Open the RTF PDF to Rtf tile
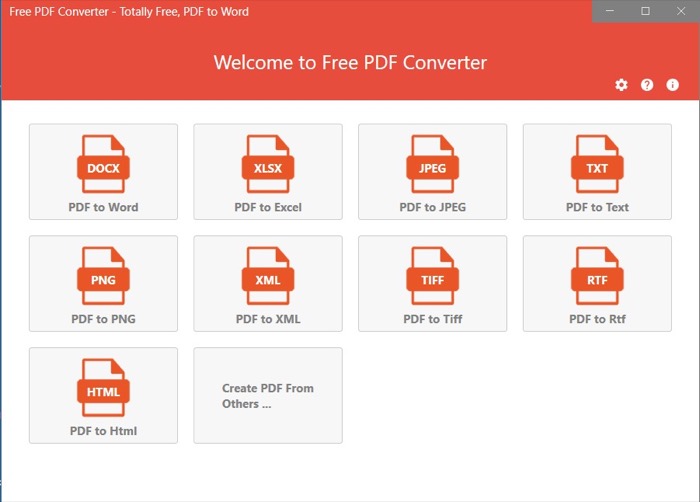The image size is (700, 502). coord(597,284)
